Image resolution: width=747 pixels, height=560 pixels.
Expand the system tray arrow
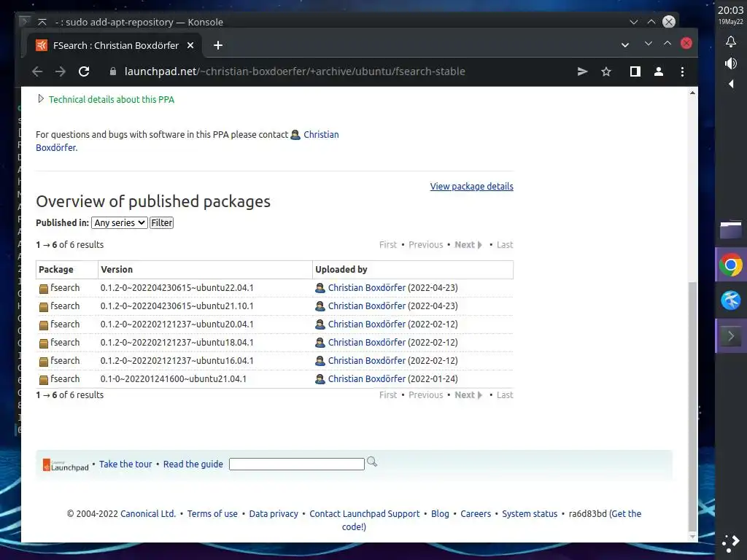point(731,85)
